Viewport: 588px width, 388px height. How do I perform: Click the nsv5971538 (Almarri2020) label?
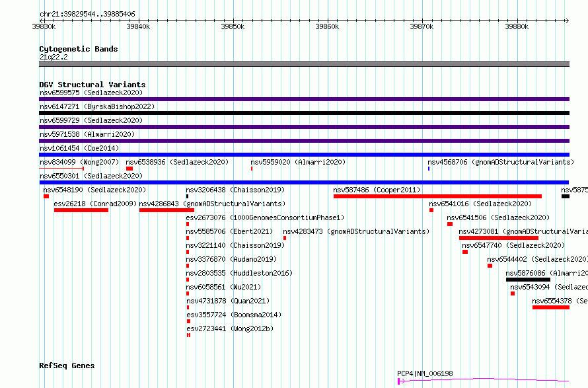click(87, 134)
